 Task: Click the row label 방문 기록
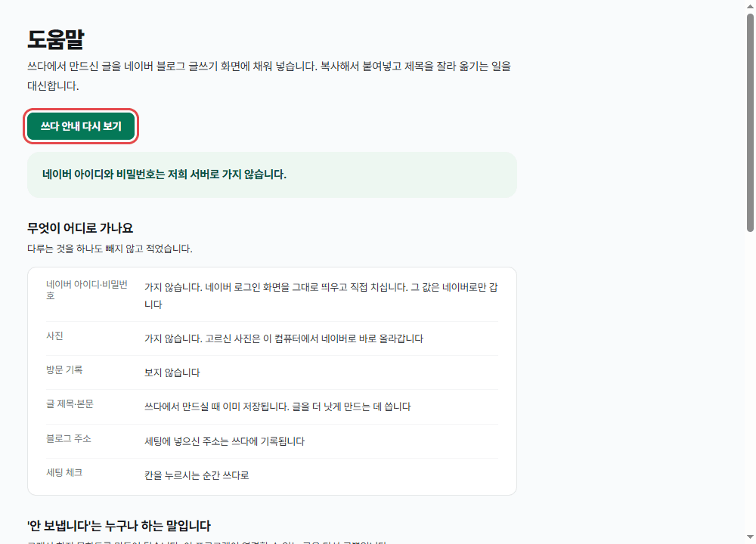[64, 369]
